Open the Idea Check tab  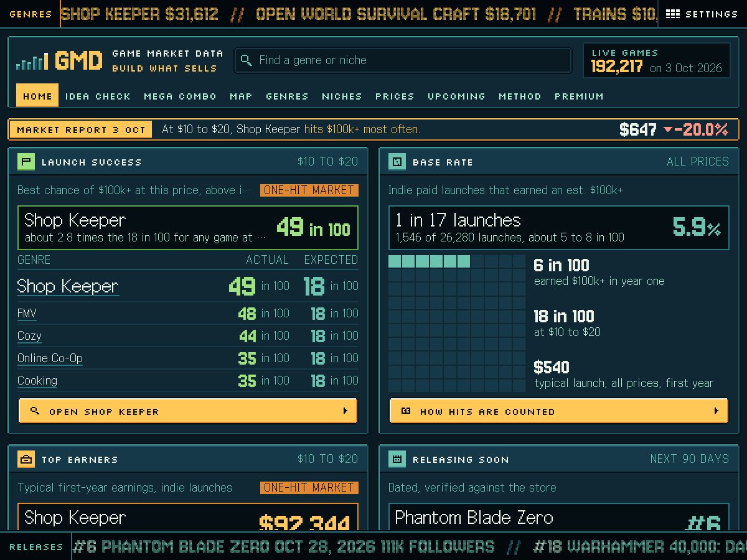coord(98,96)
